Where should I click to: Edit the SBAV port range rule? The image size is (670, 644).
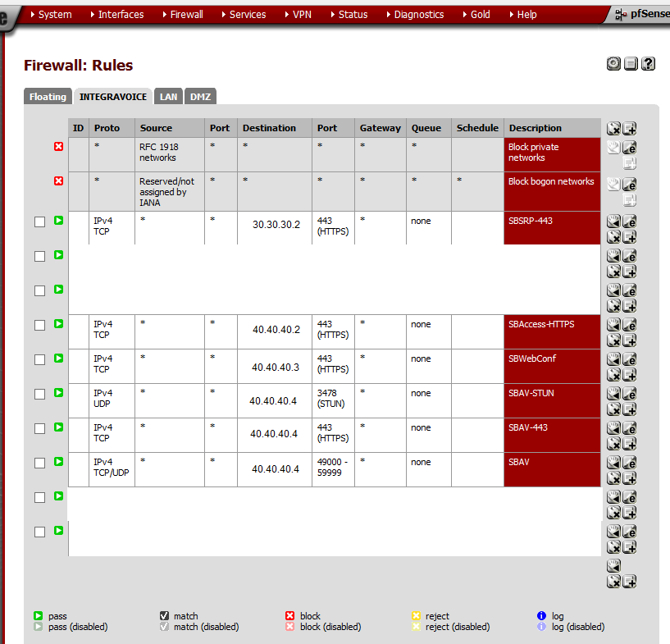[x=630, y=463]
